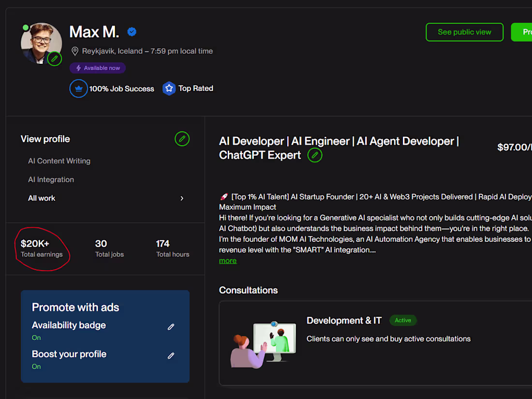Click the green Active badge on consultation
The height and width of the screenshot is (399, 532).
click(403, 320)
